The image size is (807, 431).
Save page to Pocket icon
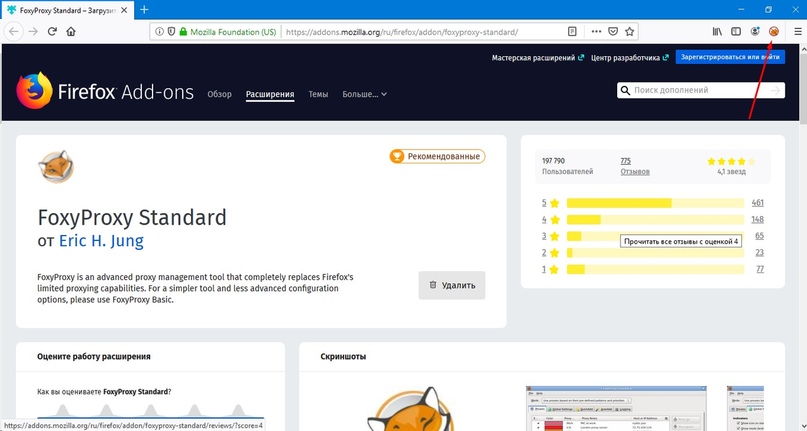(x=612, y=31)
